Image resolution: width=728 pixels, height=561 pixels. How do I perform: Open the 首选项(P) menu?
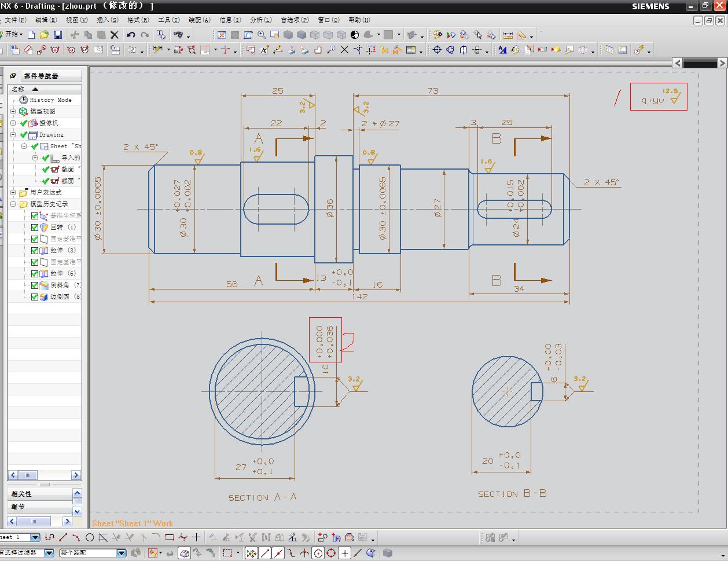[295, 20]
